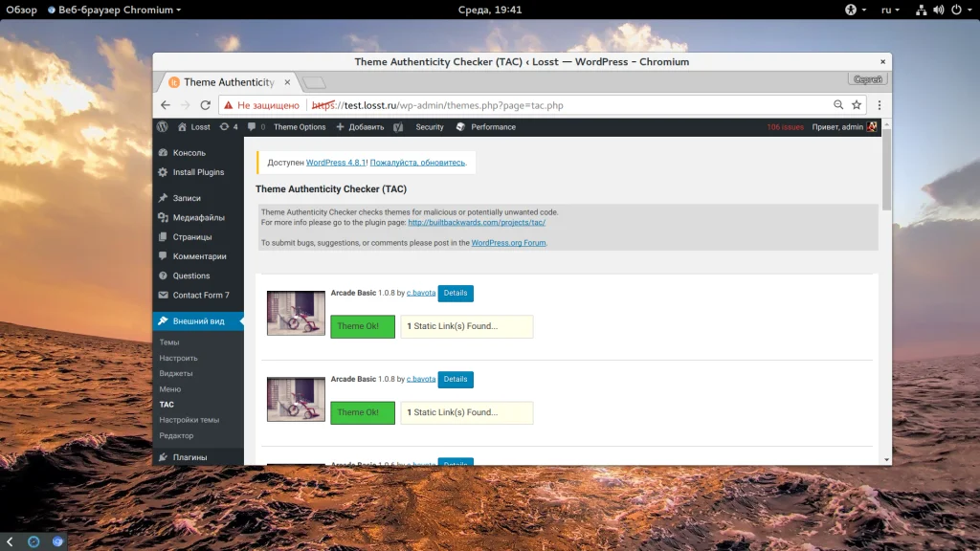The width and height of the screenshot is (980, 551).
Task: Open Theme Options in admin bar
Action: pyautogui.click(x=300, y=127)
